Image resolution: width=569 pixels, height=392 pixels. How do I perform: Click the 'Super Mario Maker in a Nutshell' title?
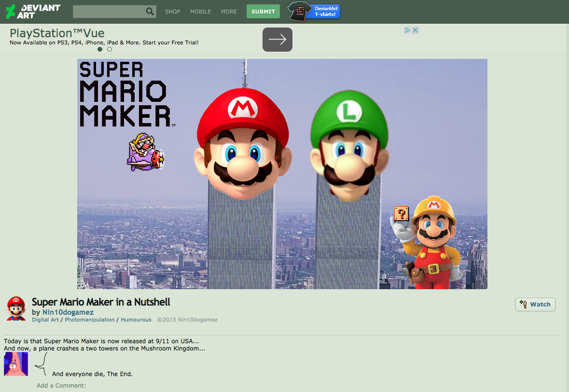point(101,302)
